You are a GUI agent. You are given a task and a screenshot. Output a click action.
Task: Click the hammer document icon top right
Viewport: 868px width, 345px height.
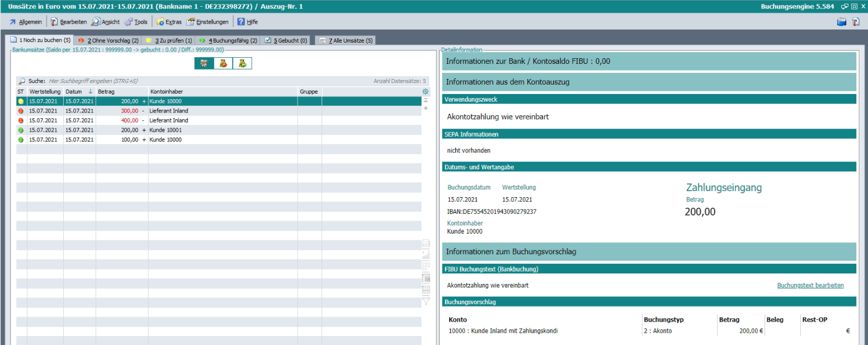856,22
